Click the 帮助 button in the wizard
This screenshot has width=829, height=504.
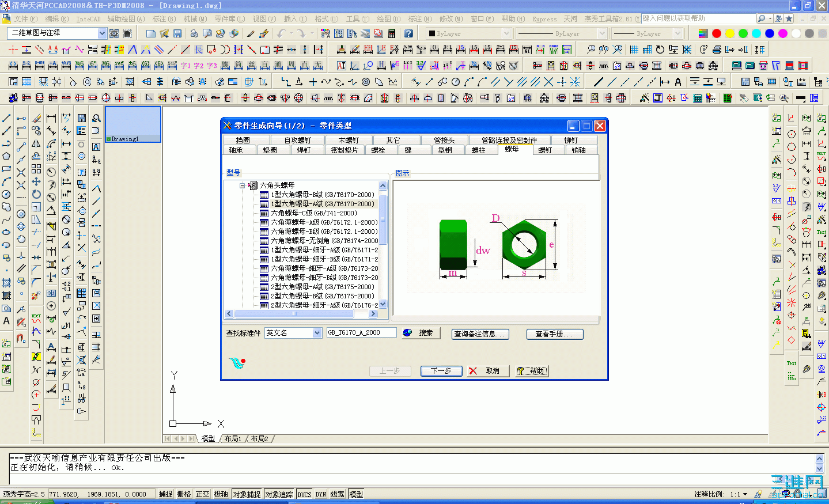pos(532,371)
